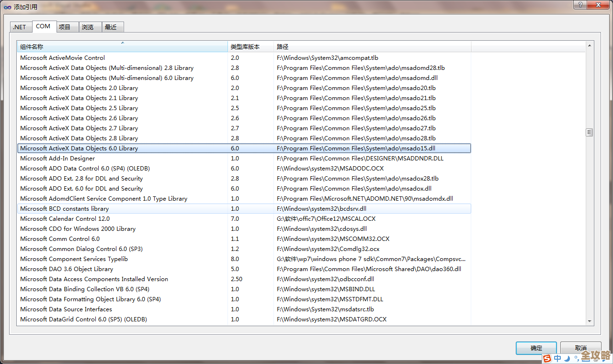
Task: Click the help question mark icon
Action: tap(579, 5)
